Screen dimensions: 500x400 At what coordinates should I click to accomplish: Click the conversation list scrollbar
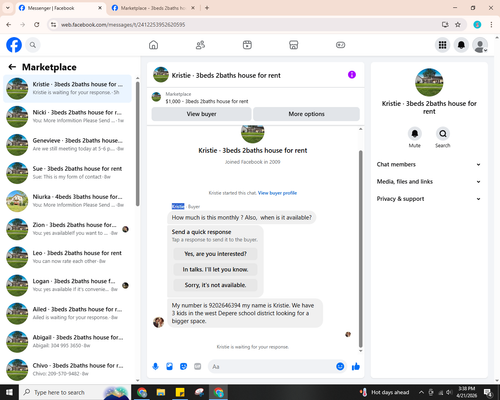click(x=137, y=143)
